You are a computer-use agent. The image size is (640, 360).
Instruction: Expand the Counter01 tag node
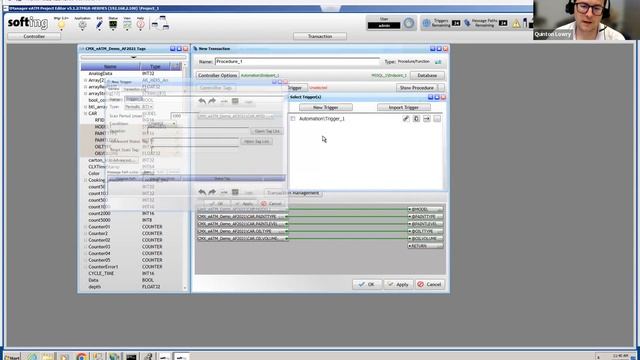pyautogui.click(x=85, y=227)
